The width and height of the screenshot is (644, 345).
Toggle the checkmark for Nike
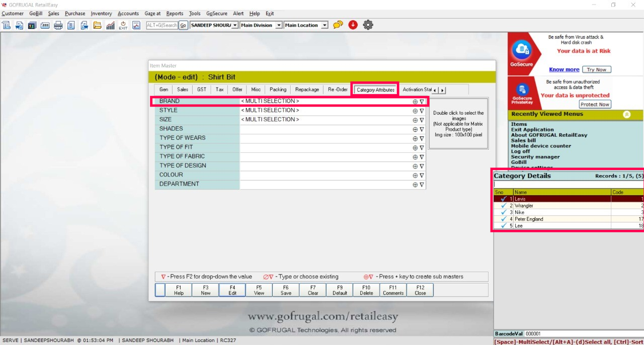[x=503, y=212]
